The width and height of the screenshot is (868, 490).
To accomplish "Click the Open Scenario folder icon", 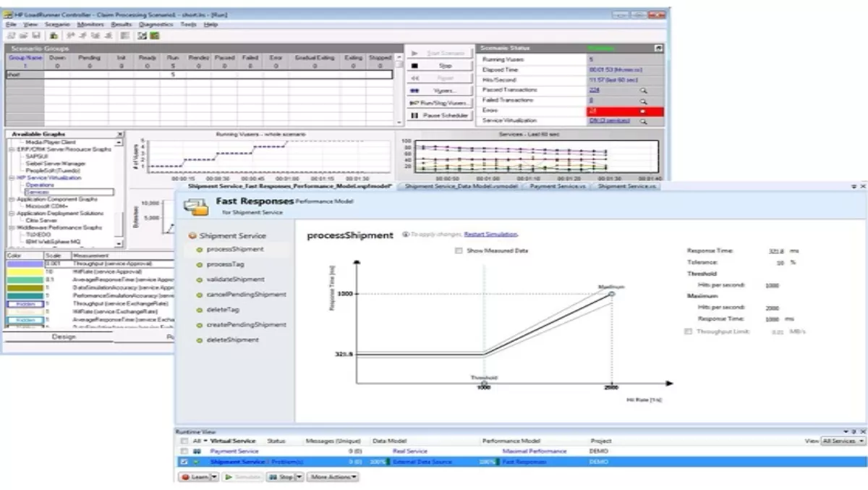I will (24, 35).
